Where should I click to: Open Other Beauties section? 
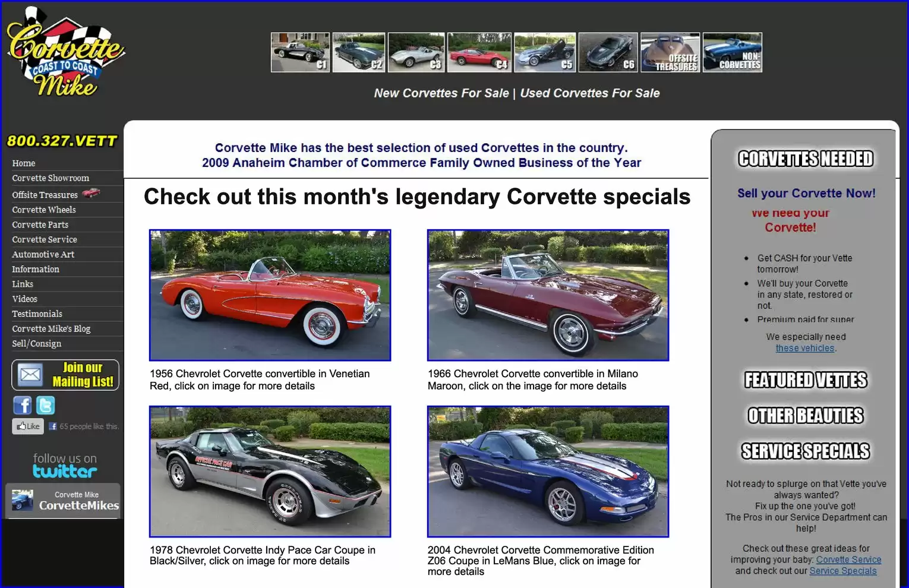806,416
